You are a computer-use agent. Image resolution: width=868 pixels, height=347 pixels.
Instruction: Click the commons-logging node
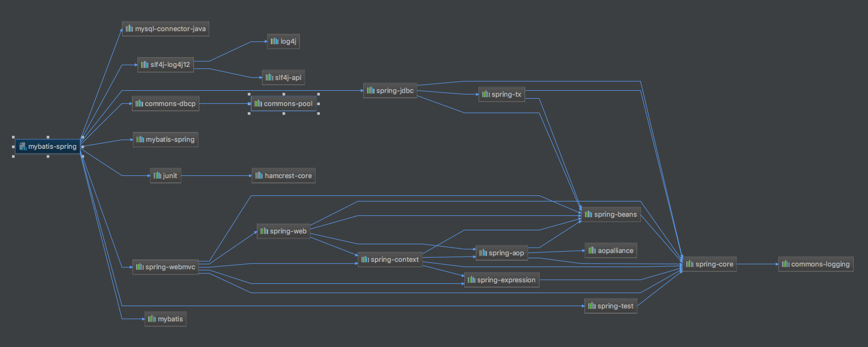click(816, 264)
